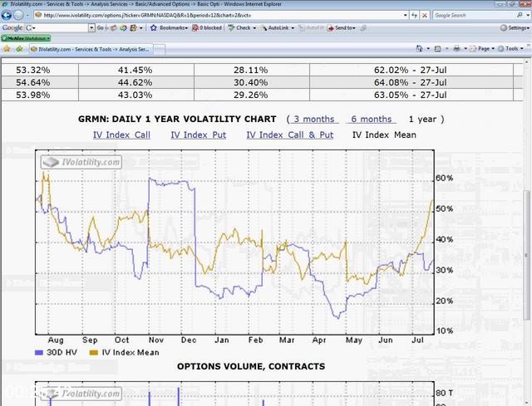Click the vertical page scrollbar thumb
The height and width of the screenshot is (406, 532).
(x=527, y=254)
